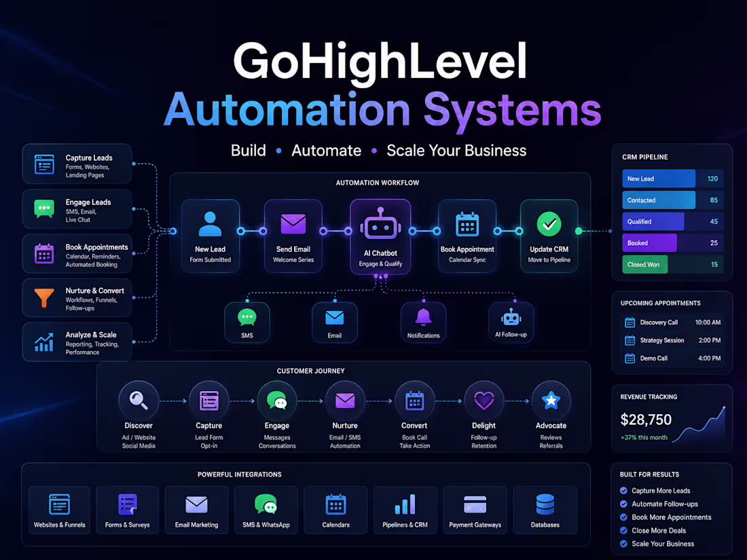Click the orange Nurture & Convert funnel icon
This screenshot has width=747, height=560.
pyautogui.click(x=44, y=297)
